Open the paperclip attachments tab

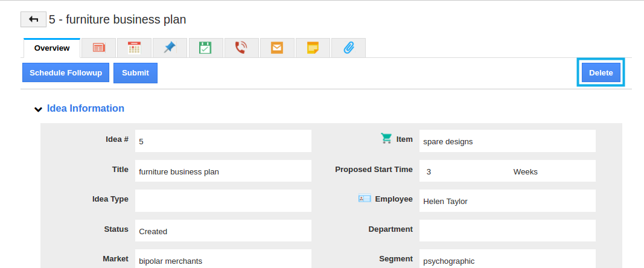pyautogui.click(x=348, y=48)
